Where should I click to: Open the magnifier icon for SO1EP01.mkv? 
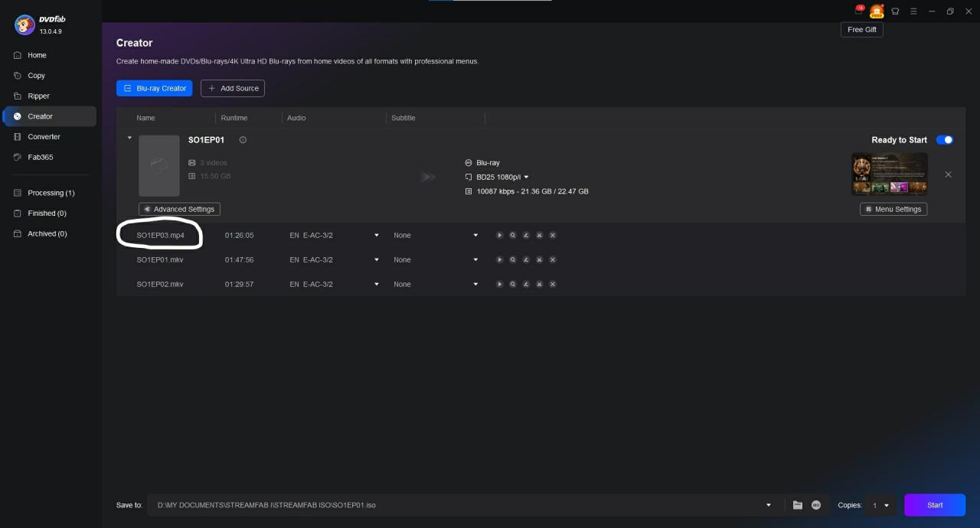click(x=513, y=260)
